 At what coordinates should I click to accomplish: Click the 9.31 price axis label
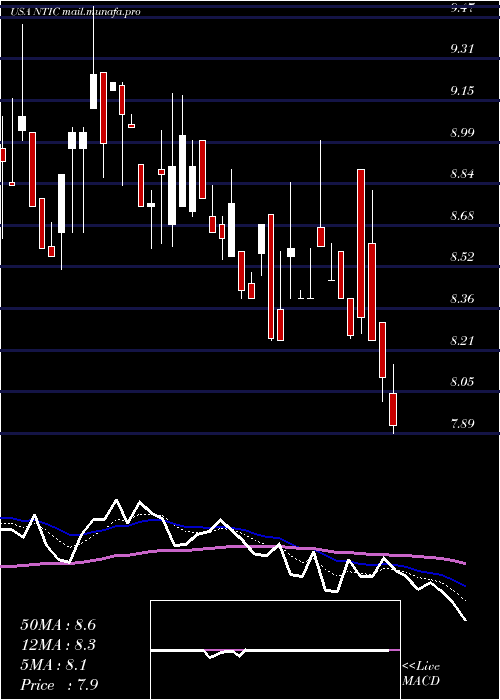pyautogui.click(x=462, y=49)
